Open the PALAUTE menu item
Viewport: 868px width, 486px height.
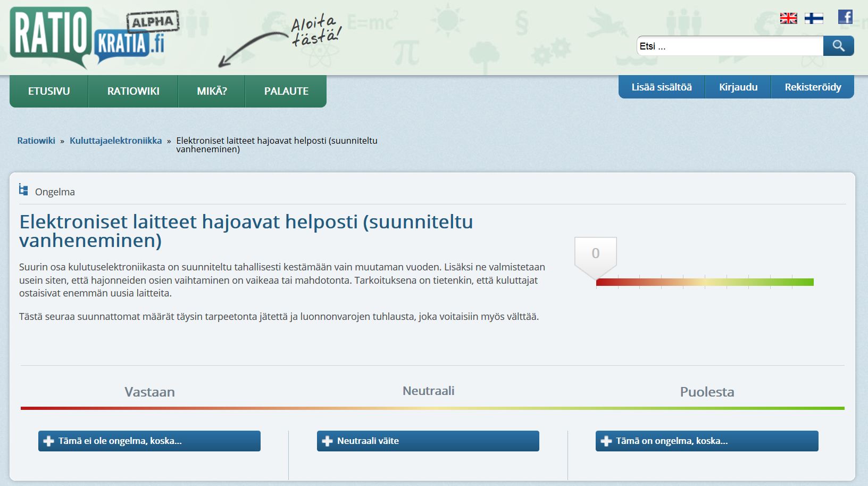click(x=286, y=91)
